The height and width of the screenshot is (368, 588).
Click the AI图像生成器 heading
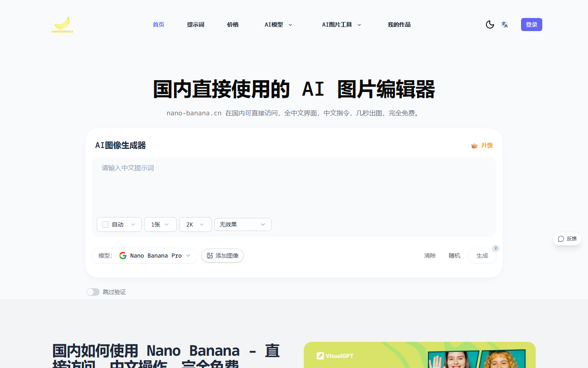pyautogui.click(x=120, y=146)
